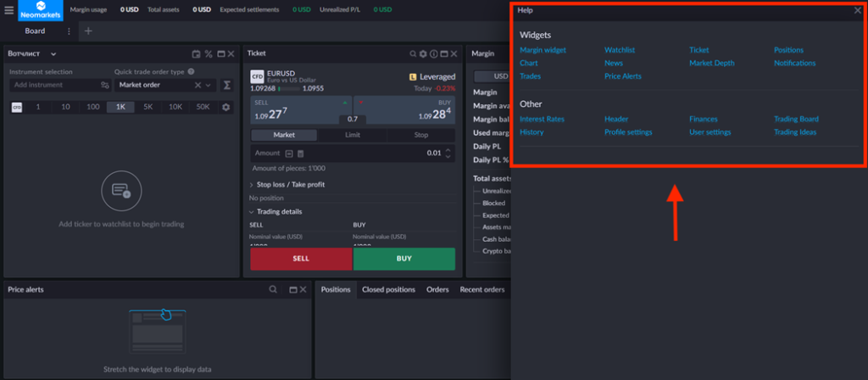Open the watchlist percent display icon
Screen dimensions: 868x380
208,54
